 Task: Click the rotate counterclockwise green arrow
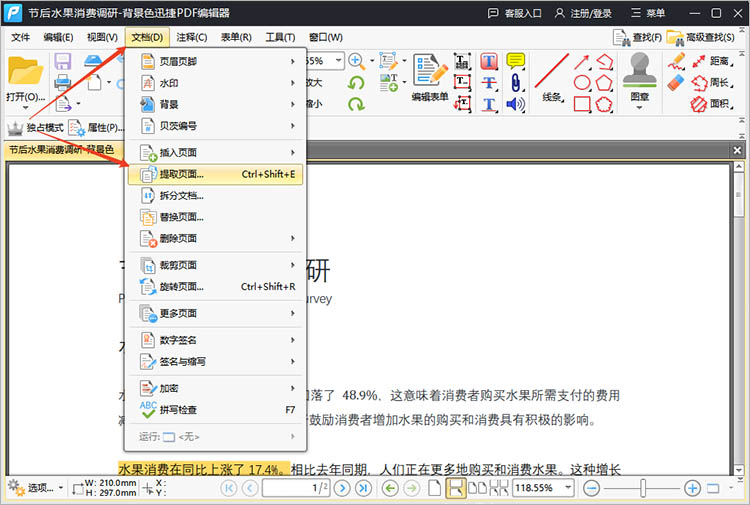[x=356, y=83]
